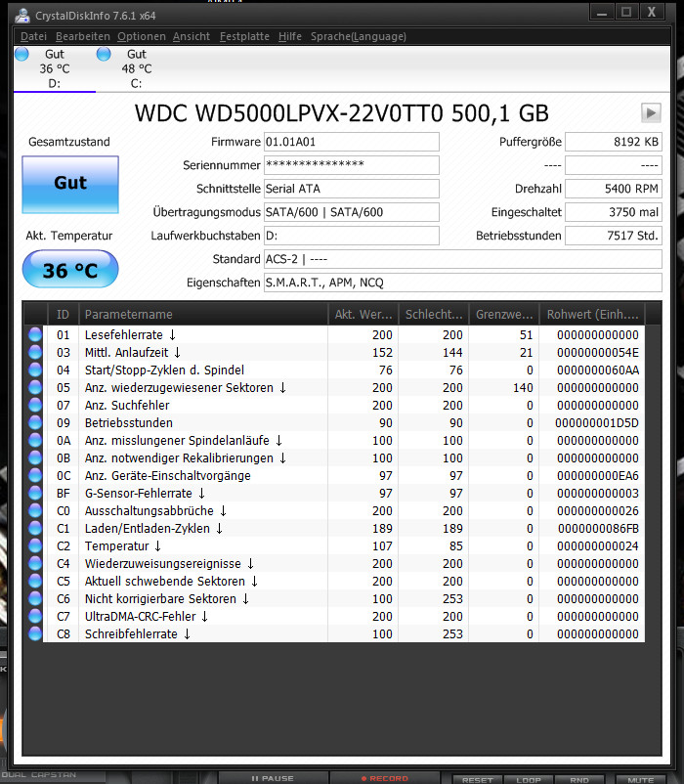Image resolution: width=684 pixels, height=784 pixels.
Task: Click status orb for notwendiger Rekalibrierungen row
Action: 35,458
